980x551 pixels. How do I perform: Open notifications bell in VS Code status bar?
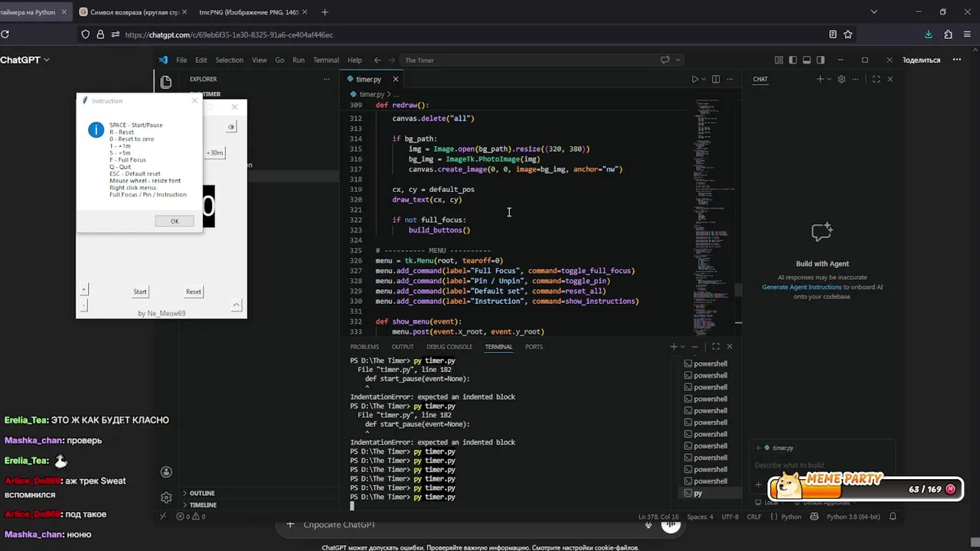pyautogui.click(x=893, y=517)
